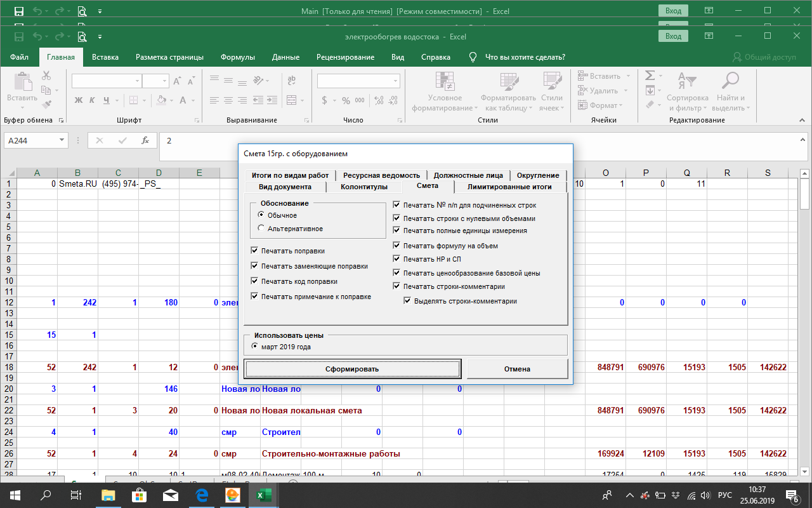The height and width of the screenshot is (508, 812).
Task: Open Стили ячеек dropdown
Action: pos(551,92)
